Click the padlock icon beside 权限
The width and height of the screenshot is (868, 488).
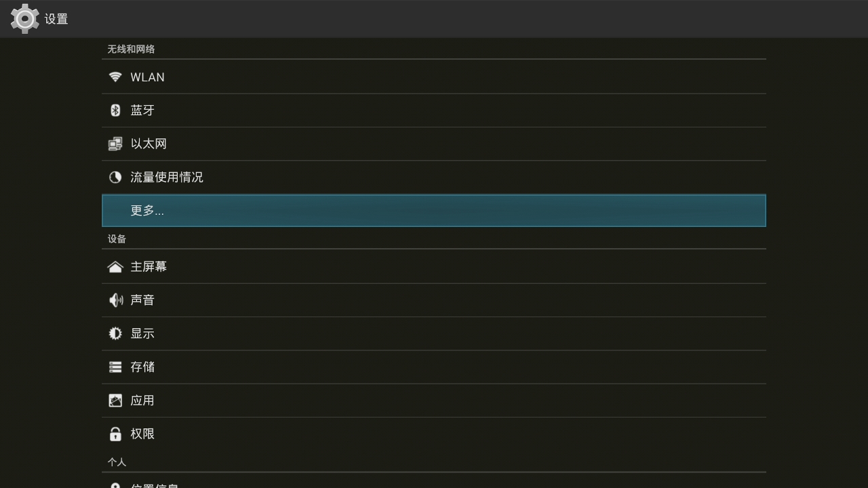click(x=115, y=434)
